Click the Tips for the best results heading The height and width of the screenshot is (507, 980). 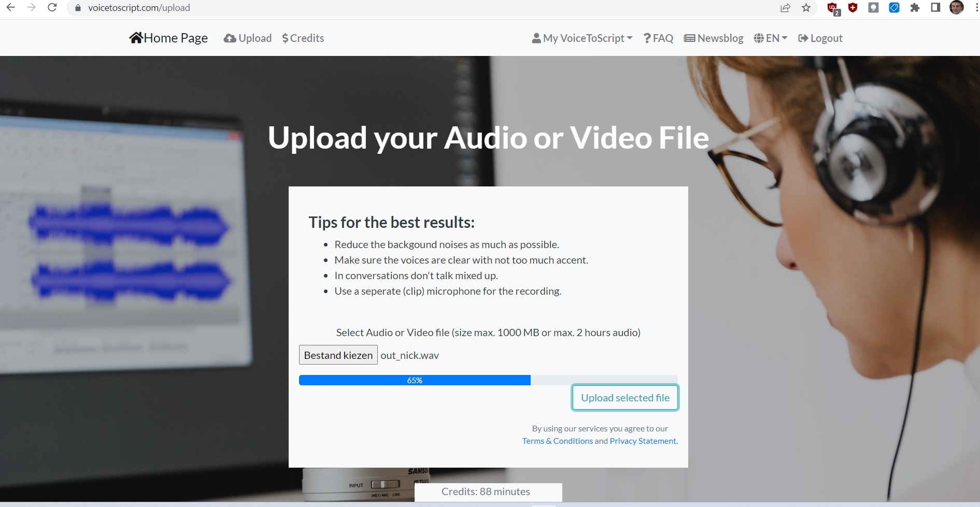391,222
